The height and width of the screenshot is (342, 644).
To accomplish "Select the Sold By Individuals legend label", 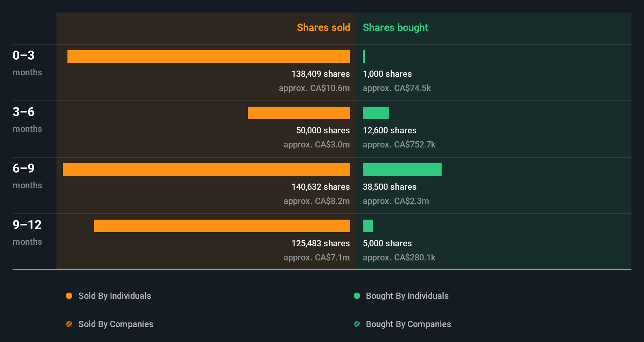I will [115, 296].
